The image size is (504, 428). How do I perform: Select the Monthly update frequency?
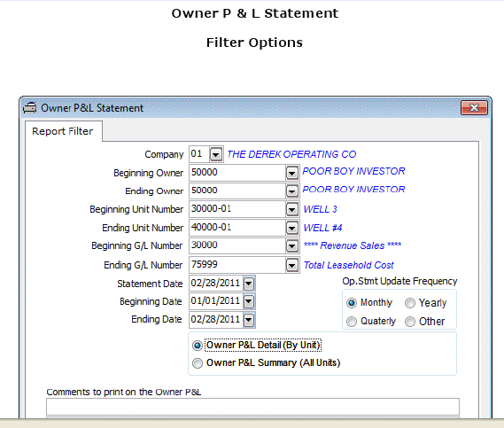click(352, 303)
